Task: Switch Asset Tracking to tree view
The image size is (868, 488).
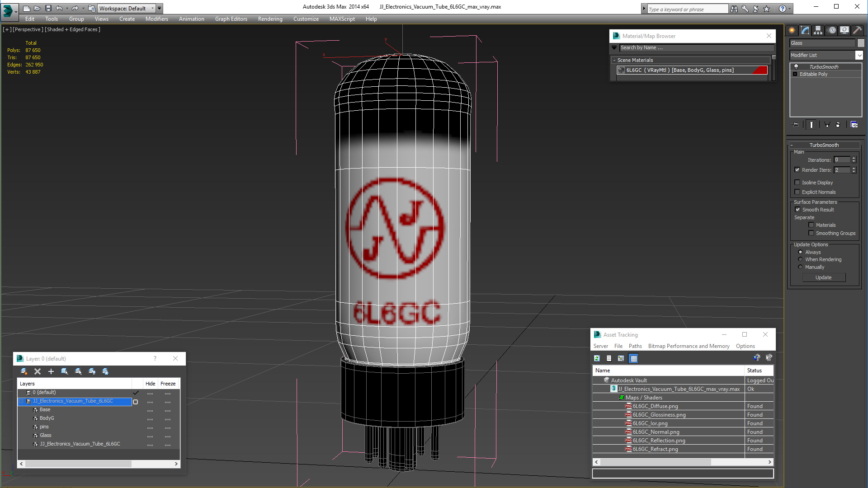Action: tap(621, 358)
